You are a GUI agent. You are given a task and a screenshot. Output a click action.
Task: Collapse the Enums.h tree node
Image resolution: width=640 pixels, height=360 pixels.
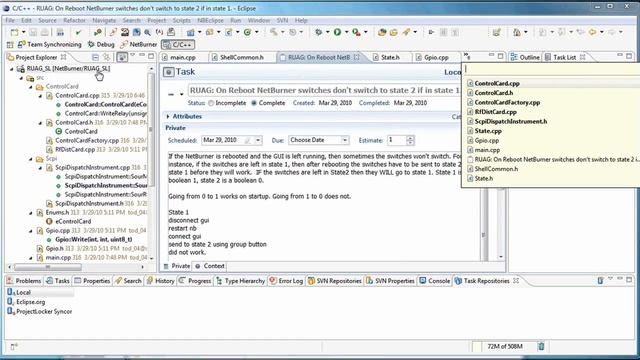tap(31, 213)
